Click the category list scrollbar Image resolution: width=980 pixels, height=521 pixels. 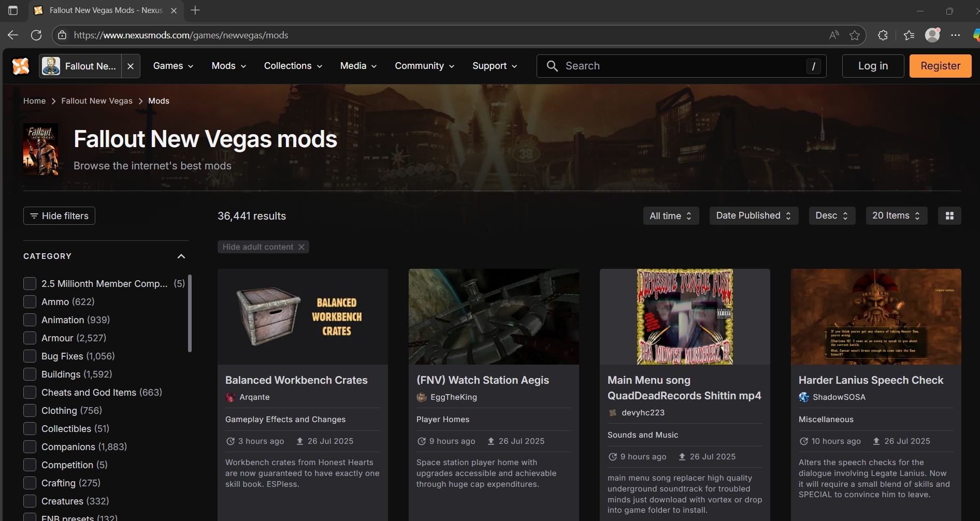190,313
